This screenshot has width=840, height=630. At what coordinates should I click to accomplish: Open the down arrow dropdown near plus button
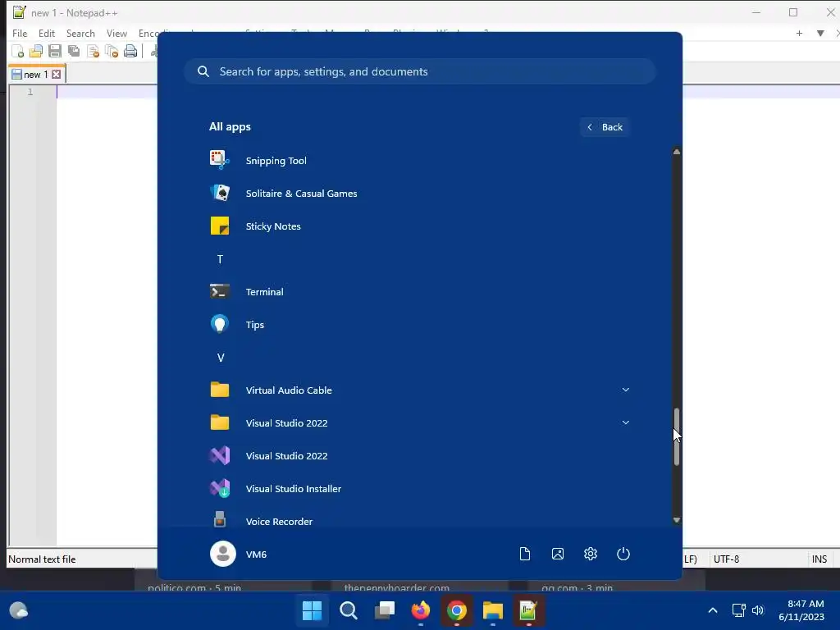point(820,33)
